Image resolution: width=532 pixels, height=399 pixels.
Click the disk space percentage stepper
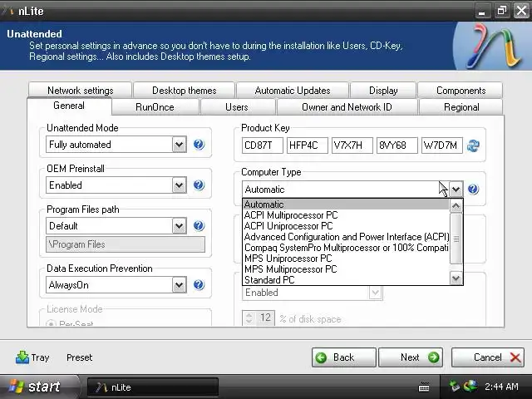pyautogui.click(x=249, y=318)
